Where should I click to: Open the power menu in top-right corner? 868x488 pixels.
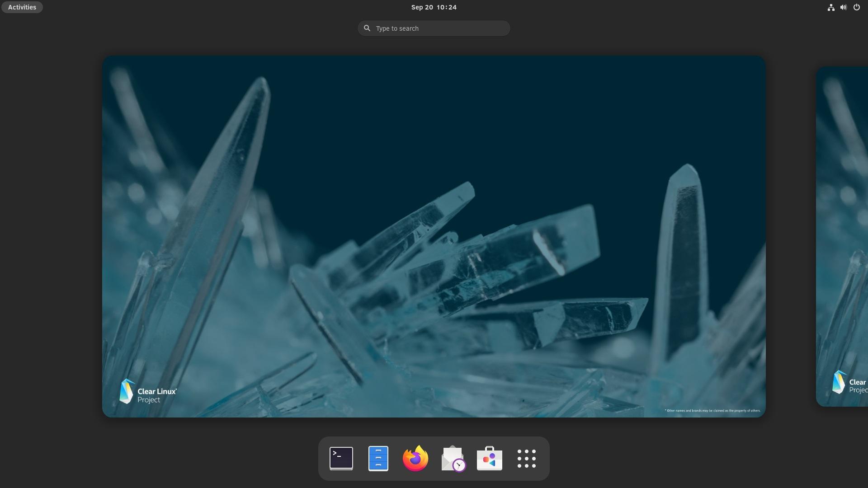(x=857, y=7)
